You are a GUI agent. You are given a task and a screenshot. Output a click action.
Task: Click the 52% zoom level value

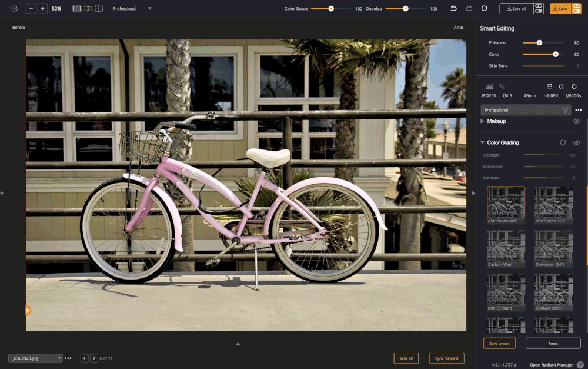56,9
